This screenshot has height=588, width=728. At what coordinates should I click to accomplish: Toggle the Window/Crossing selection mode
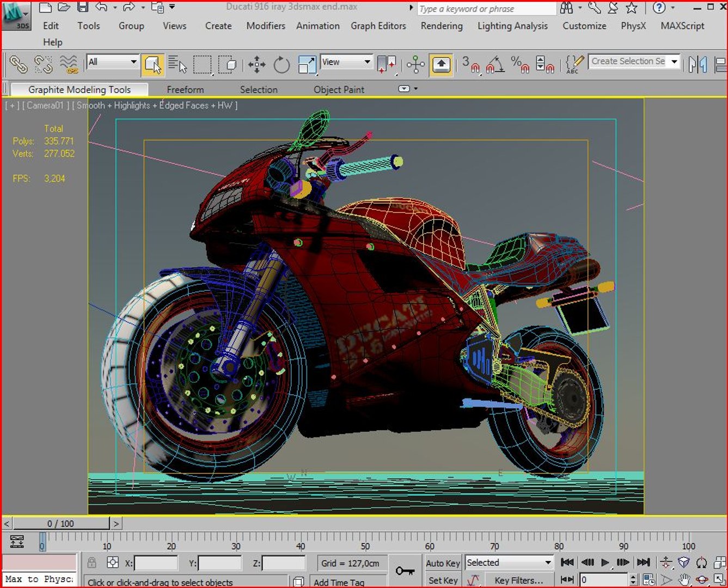(227, 64)
